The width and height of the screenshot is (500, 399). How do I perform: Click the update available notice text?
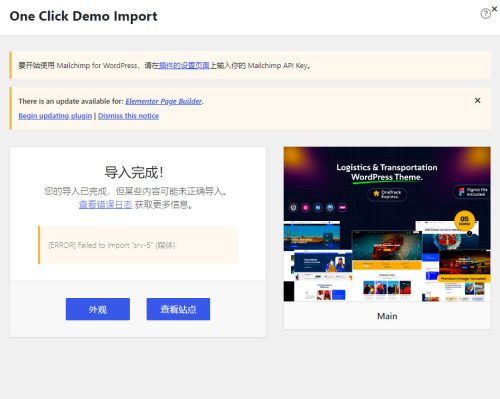[111, 101]
